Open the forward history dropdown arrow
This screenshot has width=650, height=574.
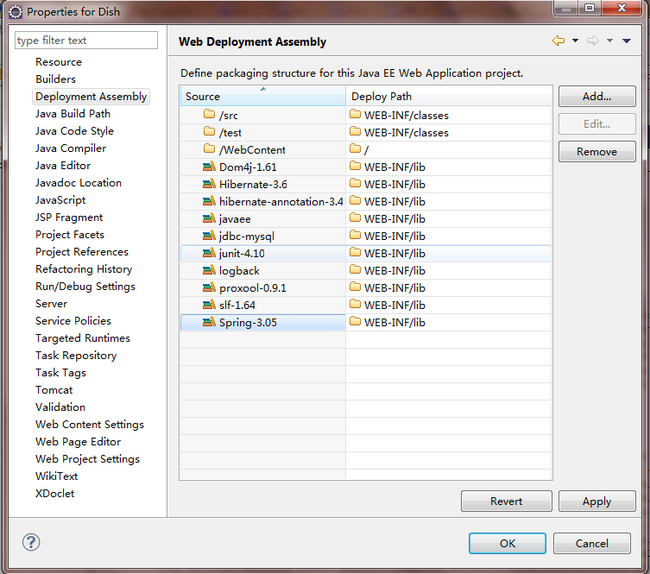(610, 41)
